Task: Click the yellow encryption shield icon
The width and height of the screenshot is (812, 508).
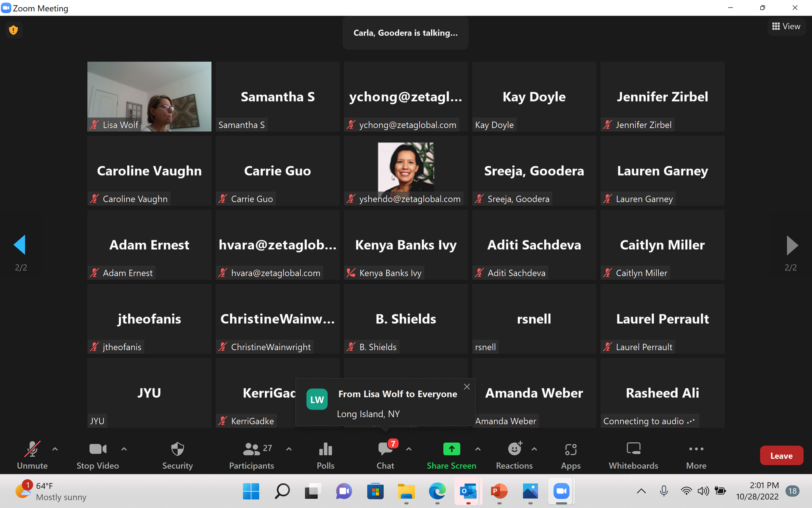Action: coord(13,30)
